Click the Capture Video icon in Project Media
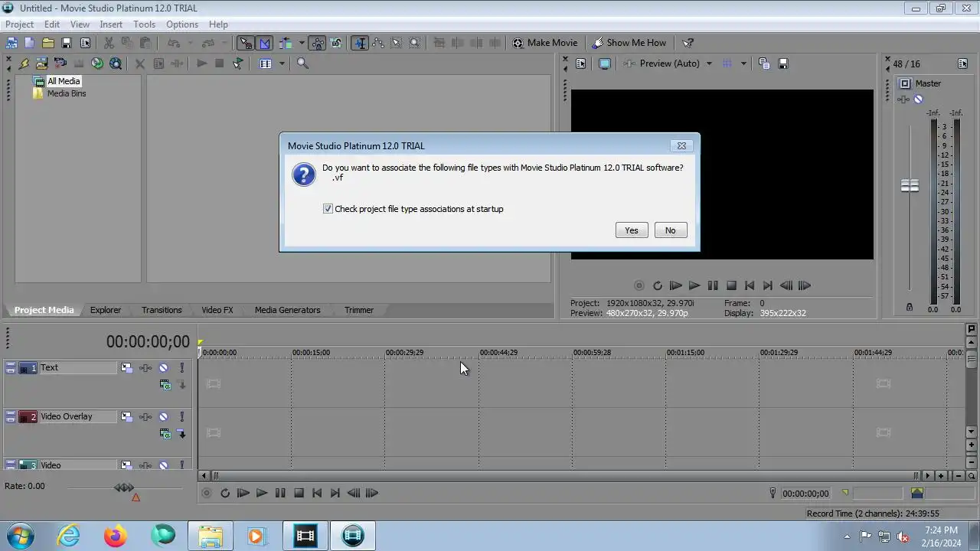The width and height of the screenshot is (980, 551). tap(60, 64)
